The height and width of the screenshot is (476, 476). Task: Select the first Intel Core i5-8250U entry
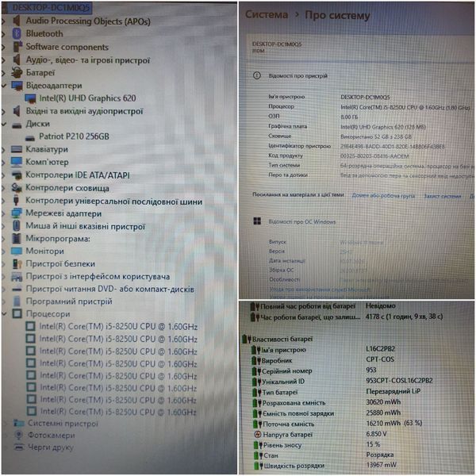pos(118,327)
